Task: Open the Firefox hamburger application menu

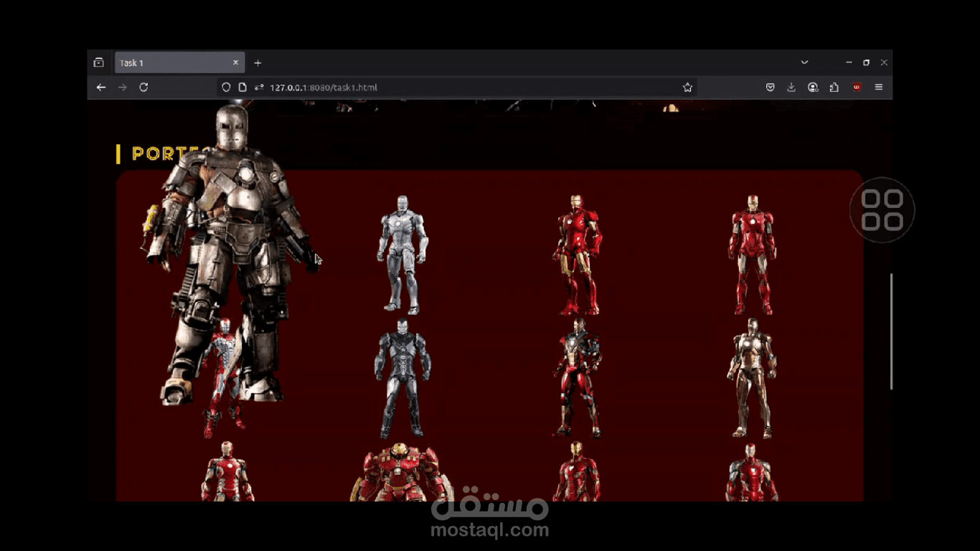Action: coord(879,88)
